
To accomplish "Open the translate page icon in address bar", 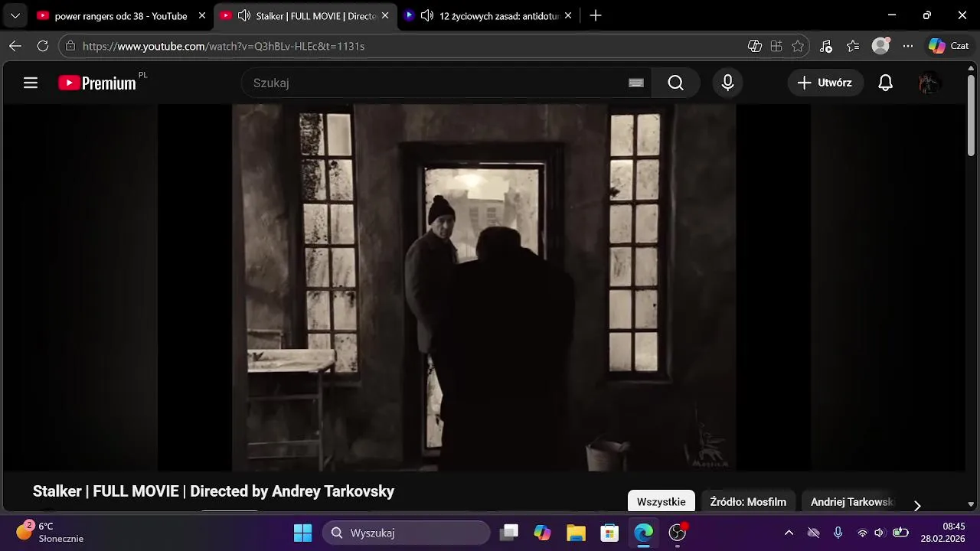I will 755,46.
